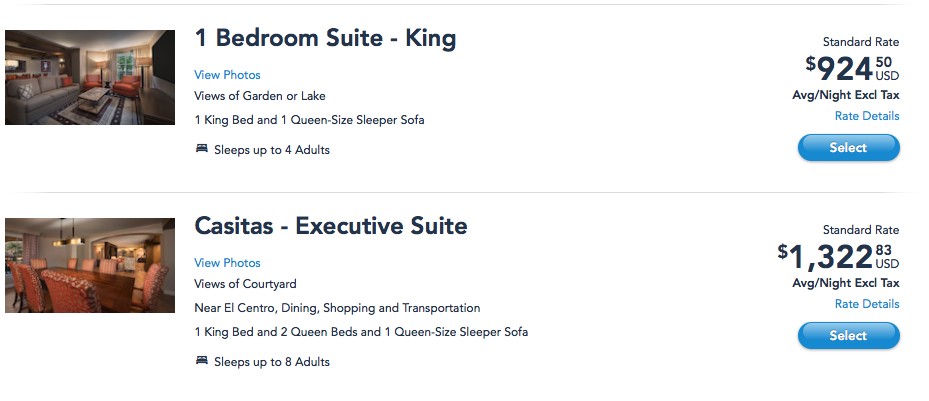Image resolution: width=929 pixels, height=401 pixels.
Task: View Photos for the 1 Bedroom Suite - King
Action: tap(227, 75)
